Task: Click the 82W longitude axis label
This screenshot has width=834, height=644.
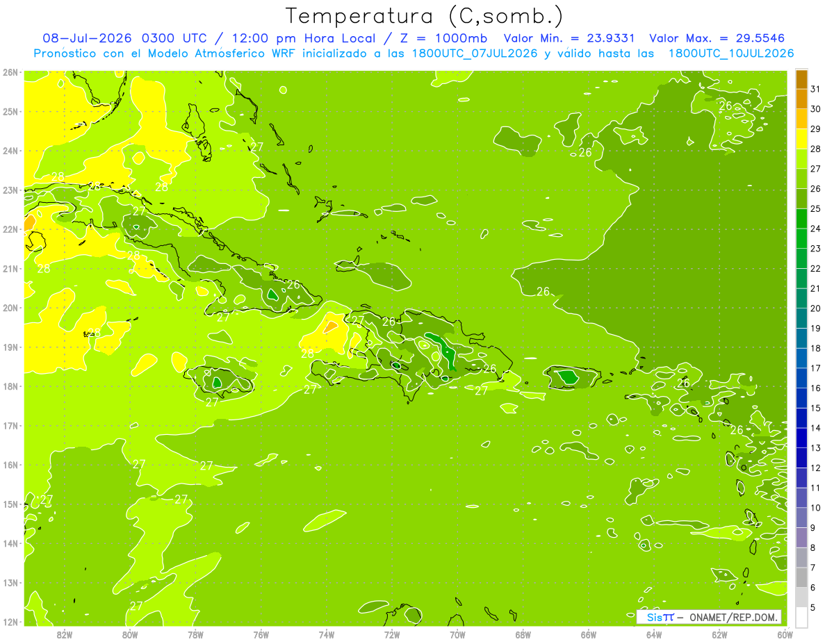Action: click(65, 634)
